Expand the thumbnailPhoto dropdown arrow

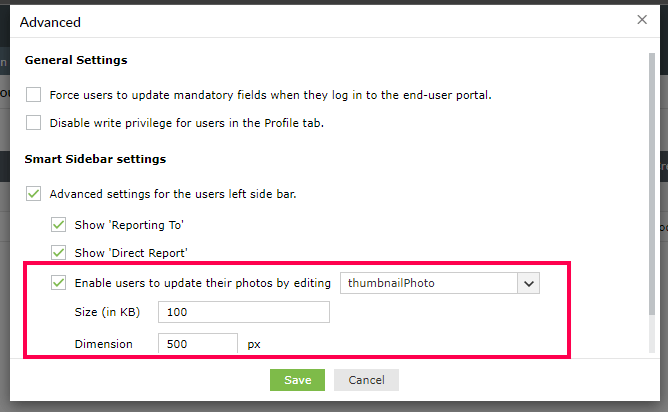coord(529,283)
